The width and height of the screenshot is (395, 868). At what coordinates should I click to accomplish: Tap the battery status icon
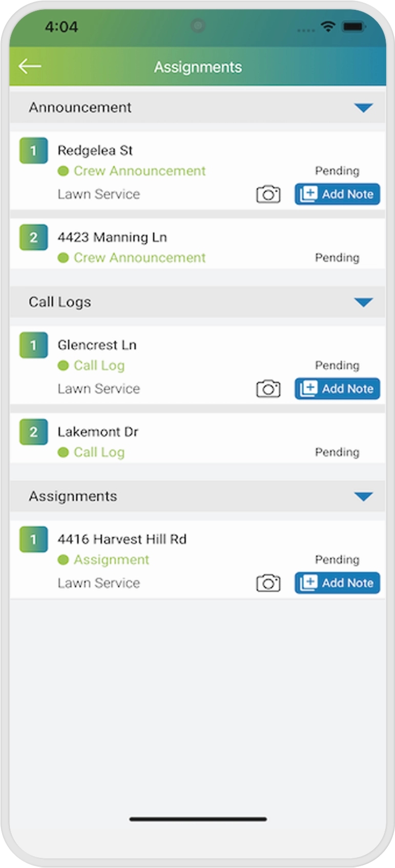pos(354,27)
